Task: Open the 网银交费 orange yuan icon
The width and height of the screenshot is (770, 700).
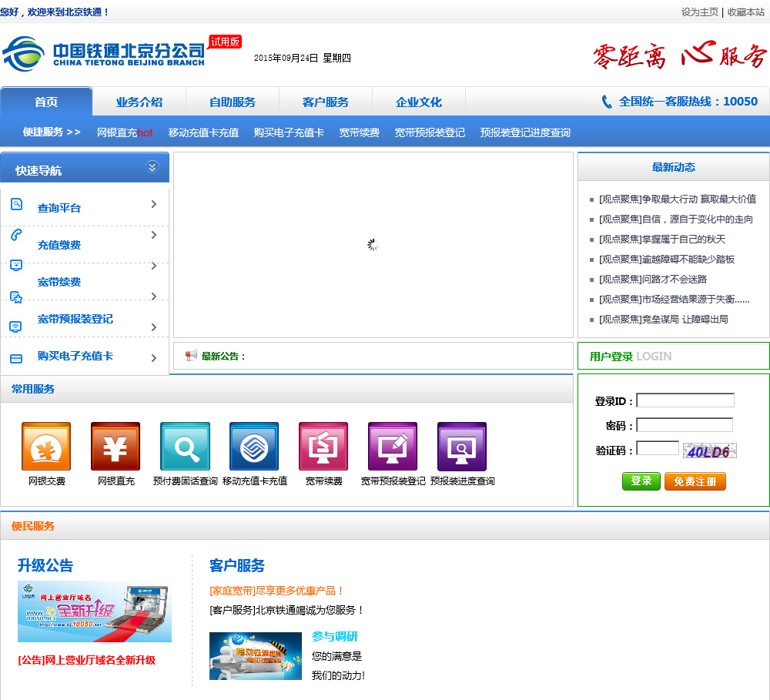Action: 46,446
